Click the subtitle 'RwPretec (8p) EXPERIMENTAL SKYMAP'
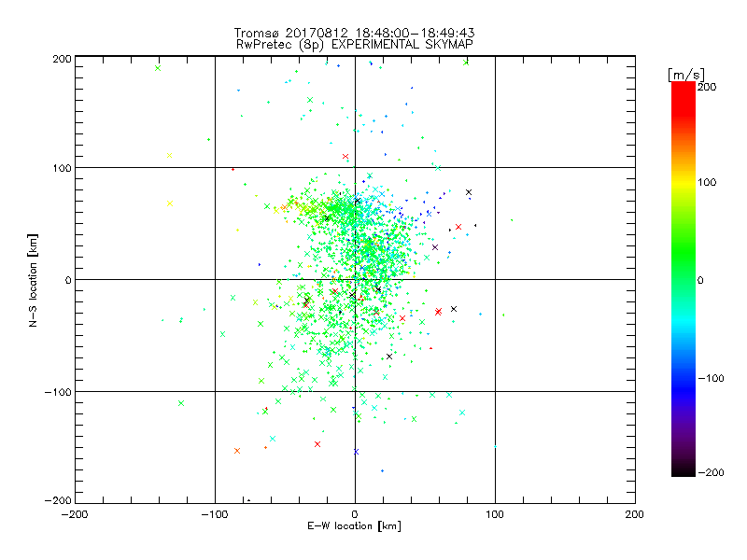The height and width of the screenshot is (560, 747). click(355, 45)
